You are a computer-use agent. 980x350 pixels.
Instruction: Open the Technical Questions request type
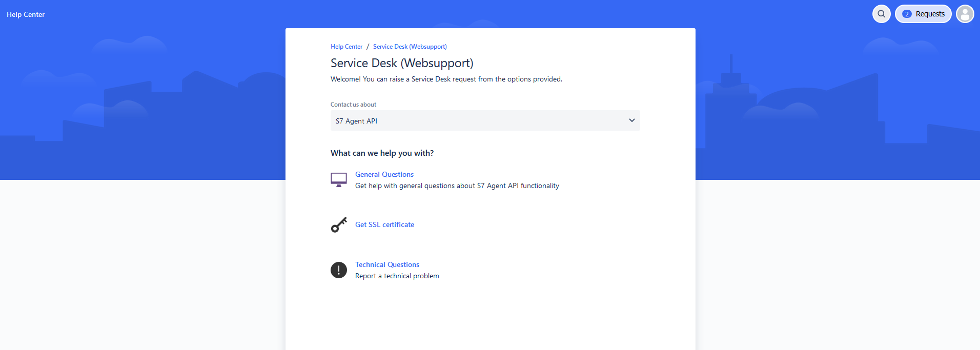(387, 264)
